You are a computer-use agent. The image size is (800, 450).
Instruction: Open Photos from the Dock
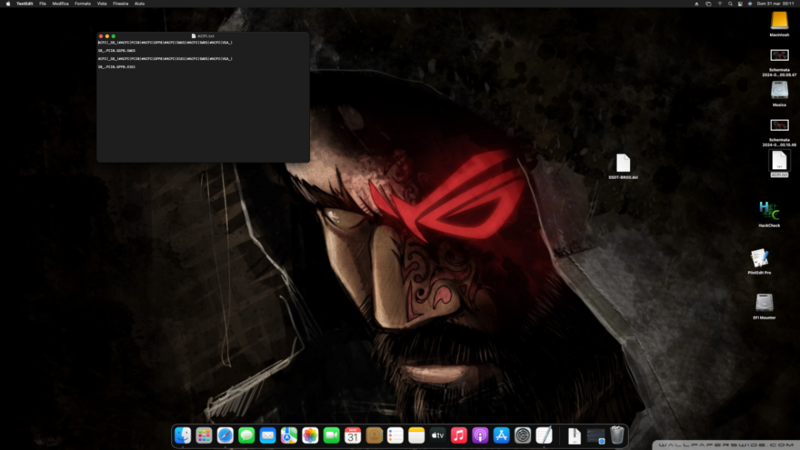pyautogui.click(x=310, y=436)
